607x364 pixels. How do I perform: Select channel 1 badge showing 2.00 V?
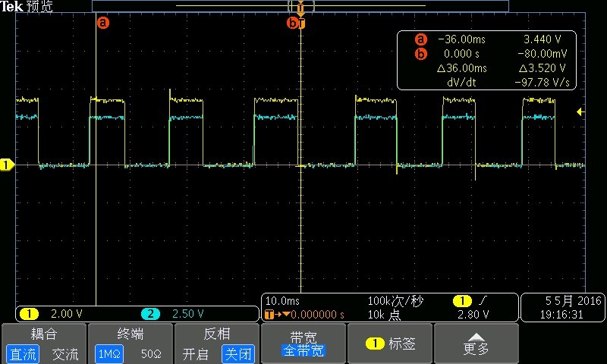pos(29,314)
